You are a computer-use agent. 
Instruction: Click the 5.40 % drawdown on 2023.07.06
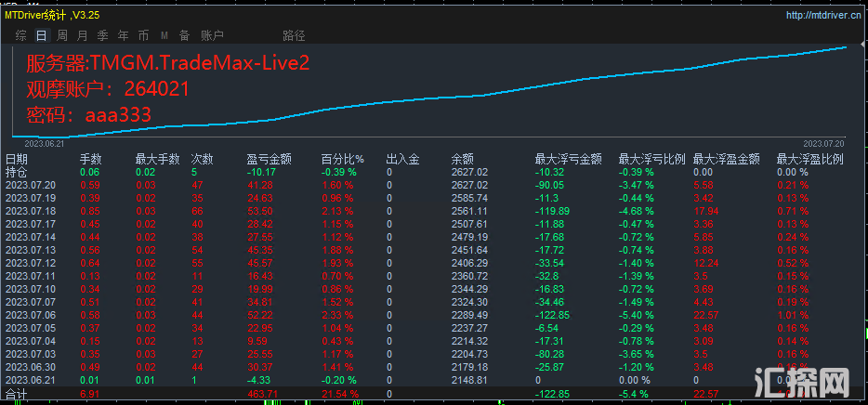638,315
